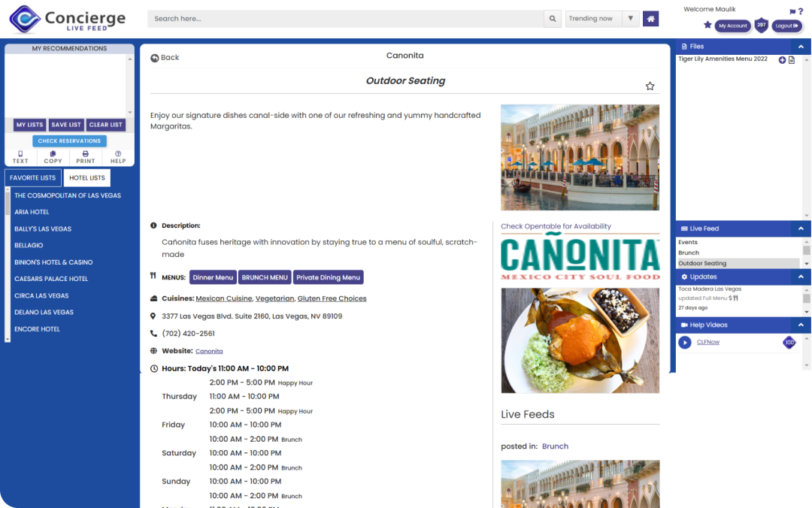The width and height of the screenshot is (812, 508).
Task: Click the Check Reservations button
Action: pyautogui.click(x=69, y=141)
